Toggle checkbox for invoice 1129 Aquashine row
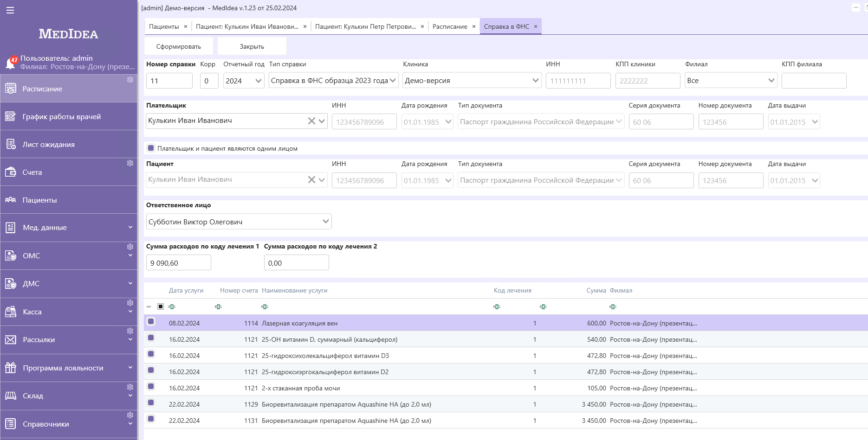 coord(151,402)
